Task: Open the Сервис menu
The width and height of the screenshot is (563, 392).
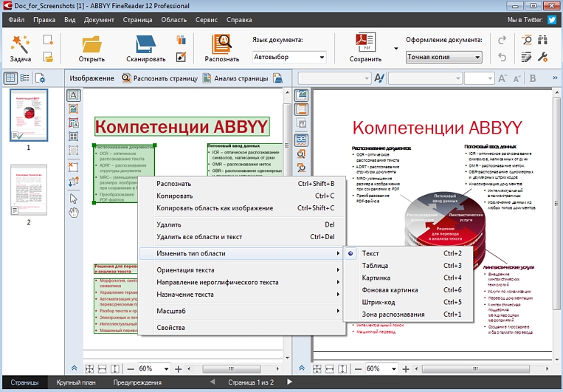Action: 206,20
